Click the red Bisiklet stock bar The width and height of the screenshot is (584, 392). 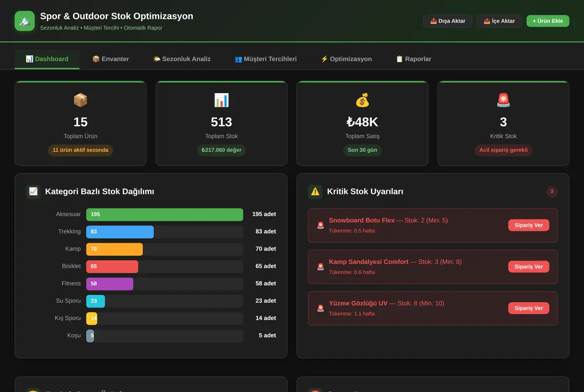point(112,267)
